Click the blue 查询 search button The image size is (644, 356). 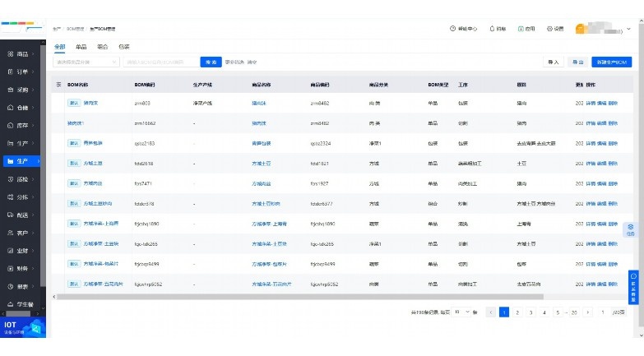coord(211,62)
